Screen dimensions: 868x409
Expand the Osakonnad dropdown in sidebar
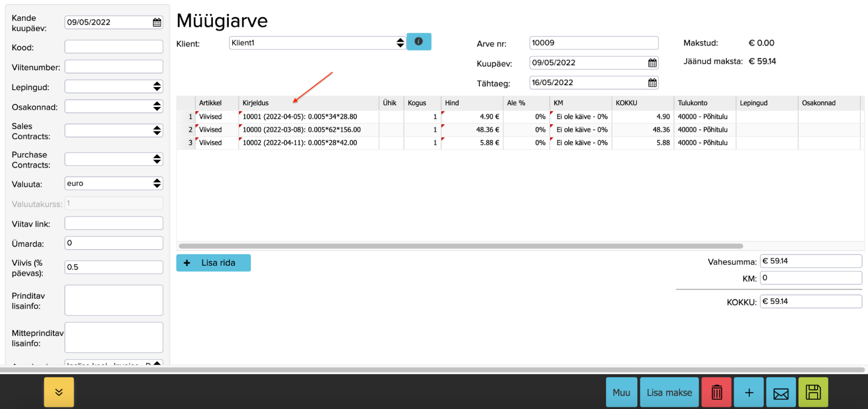(114, 107)
